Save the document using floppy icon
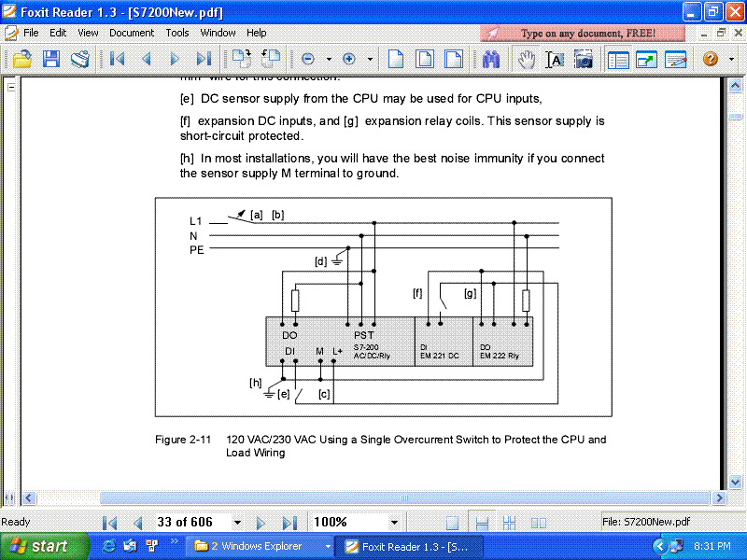The height and width of the screenshot is (560, 747). [51, 60]
